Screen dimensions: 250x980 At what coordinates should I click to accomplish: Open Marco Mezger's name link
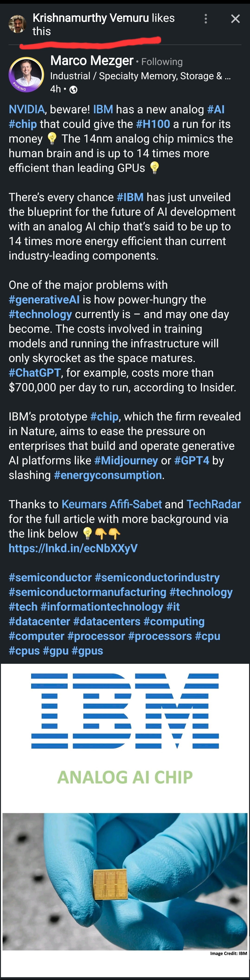(x=92, y=61)
